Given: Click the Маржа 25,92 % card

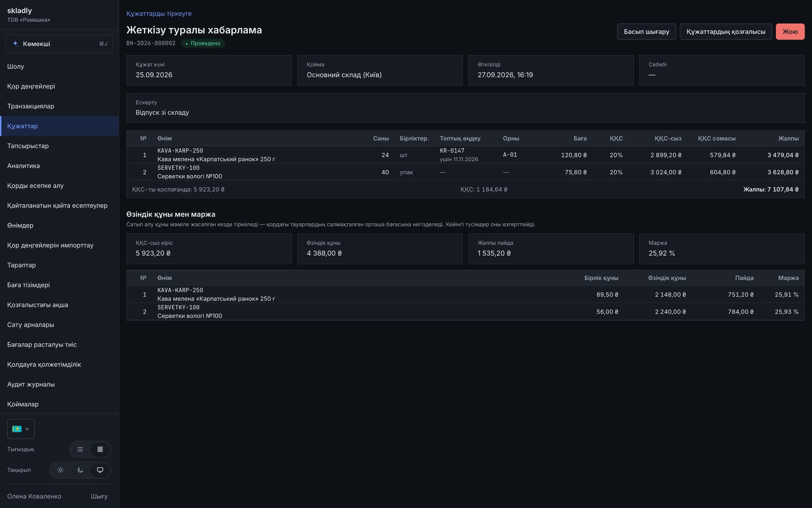Looking at the screenshot, I should (x=722, y=249).
